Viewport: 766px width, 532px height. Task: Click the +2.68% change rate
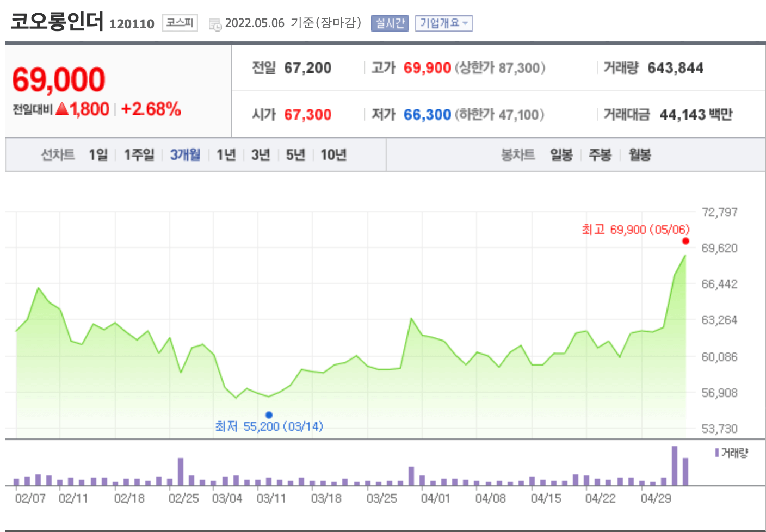click(151, 109)
